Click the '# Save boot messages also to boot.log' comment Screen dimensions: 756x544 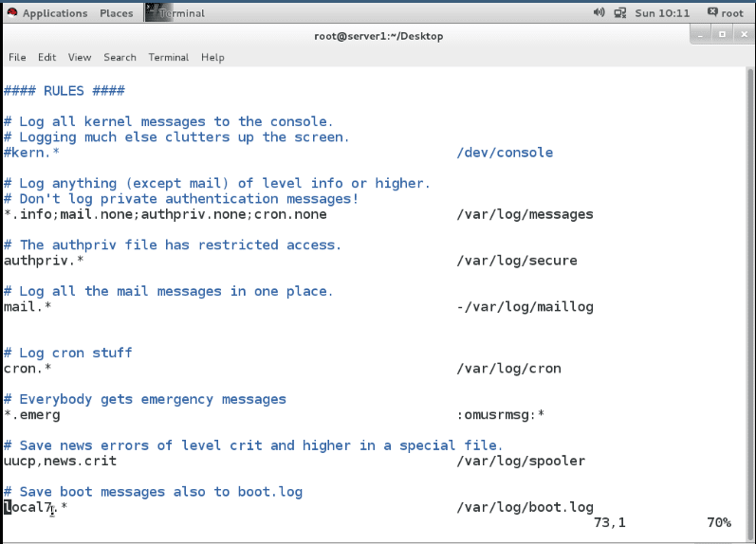coord(153,492)
